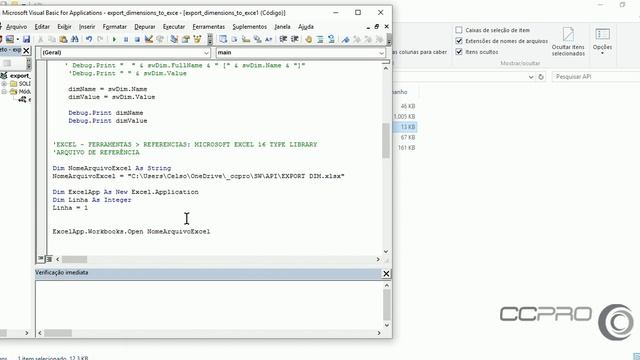Screen dimensions: 640x360
Task: Open the Object Browser toolbar icon
Action: click(x=198, y=39)
